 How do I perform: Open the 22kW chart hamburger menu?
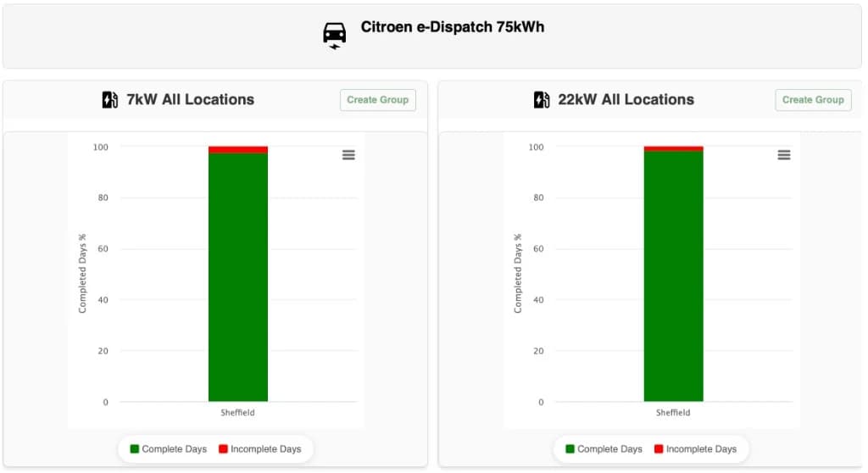click(784, 155)
